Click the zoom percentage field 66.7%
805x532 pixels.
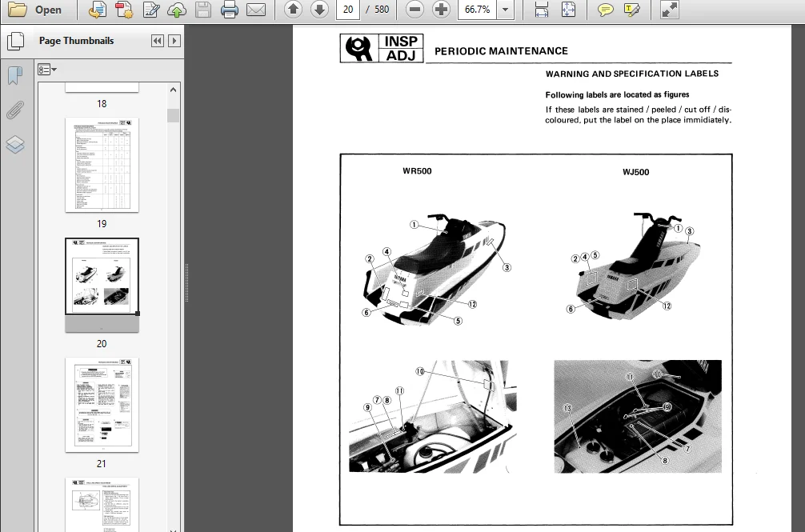pyautogui.click(x=477, y=10)
